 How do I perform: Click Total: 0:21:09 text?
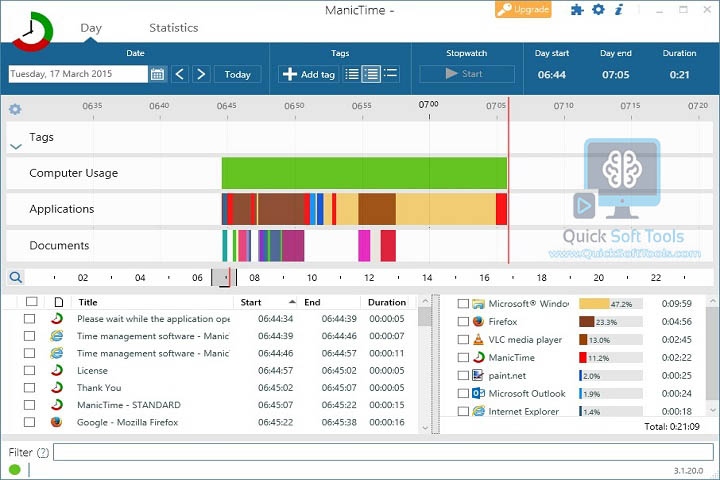click(672, 427)
